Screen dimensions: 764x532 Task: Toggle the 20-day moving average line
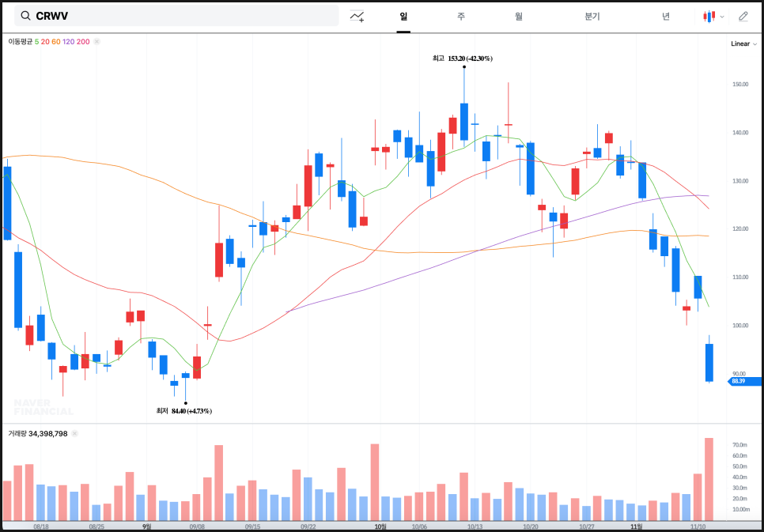[x=45, y=41]
